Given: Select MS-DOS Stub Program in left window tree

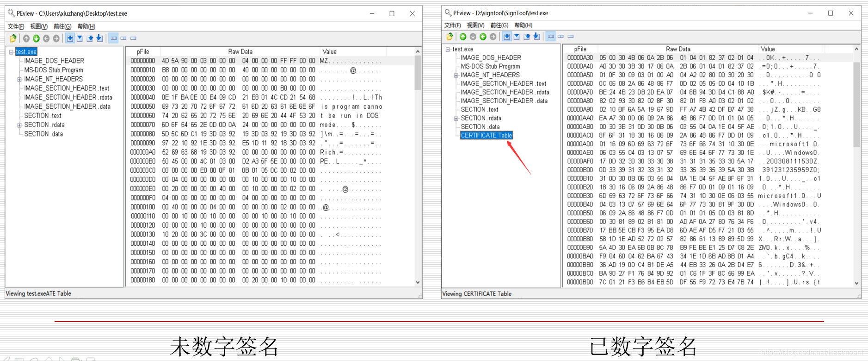Looking at the screenshot, I should [x=54, y=70].
